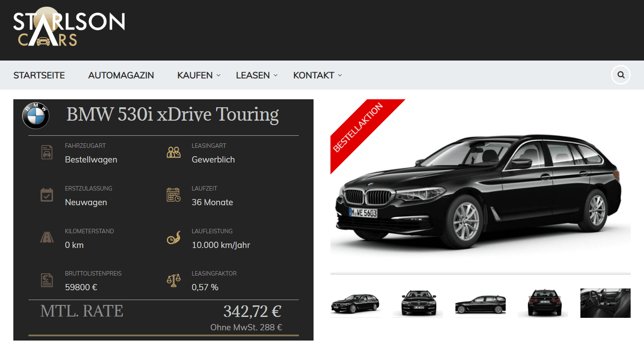
Task: Click the 59800 € list price
Action: click(x=81, y=287)
